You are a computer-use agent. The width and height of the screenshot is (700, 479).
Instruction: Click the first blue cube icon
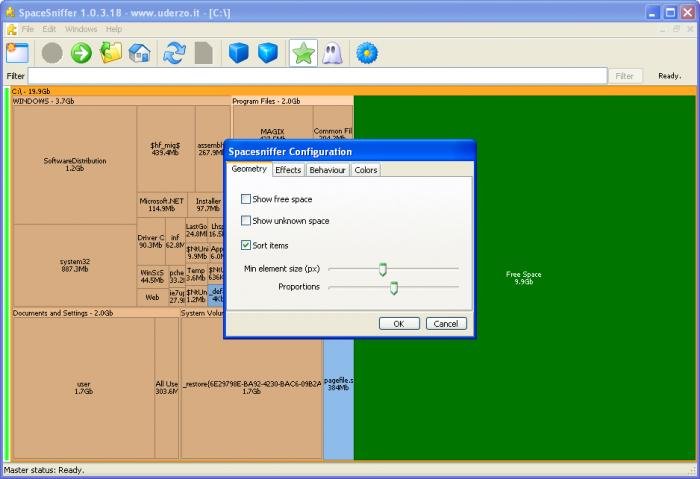(x=238, y=53)
